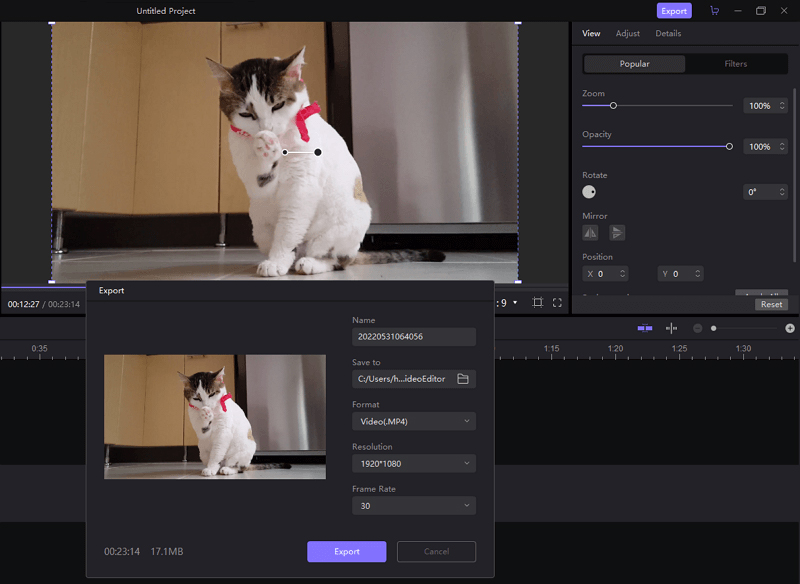
Task: Open the Format dropdown Video(.MP4)
Action: 414,421
